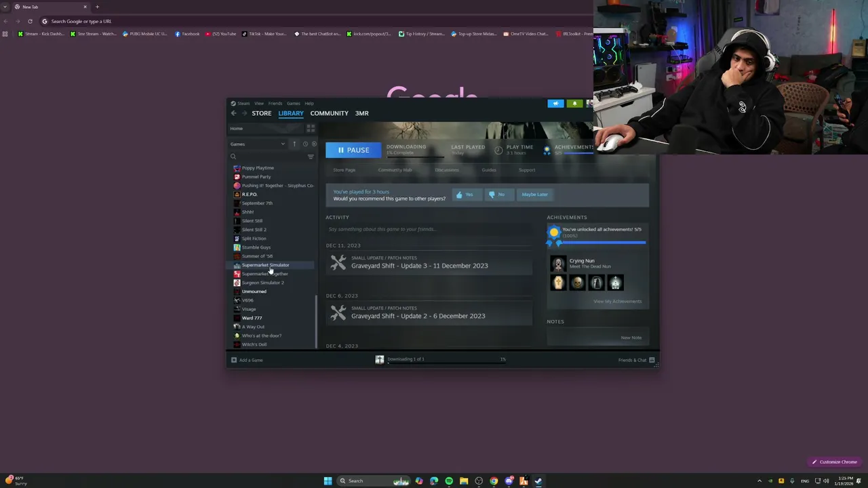Image resolution: width=868 pixels, height=488 pixels.
Task: Show hidden system tray icons
Action: point(759,481)
